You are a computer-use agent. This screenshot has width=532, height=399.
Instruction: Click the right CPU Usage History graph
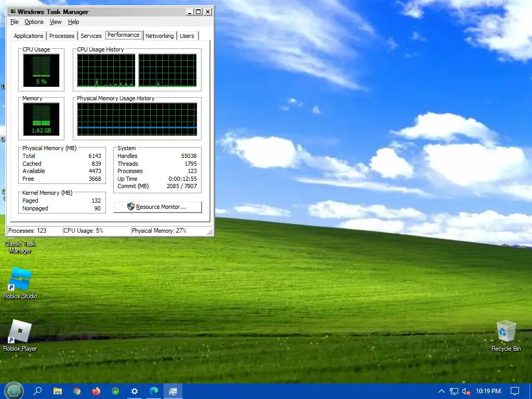167,70
